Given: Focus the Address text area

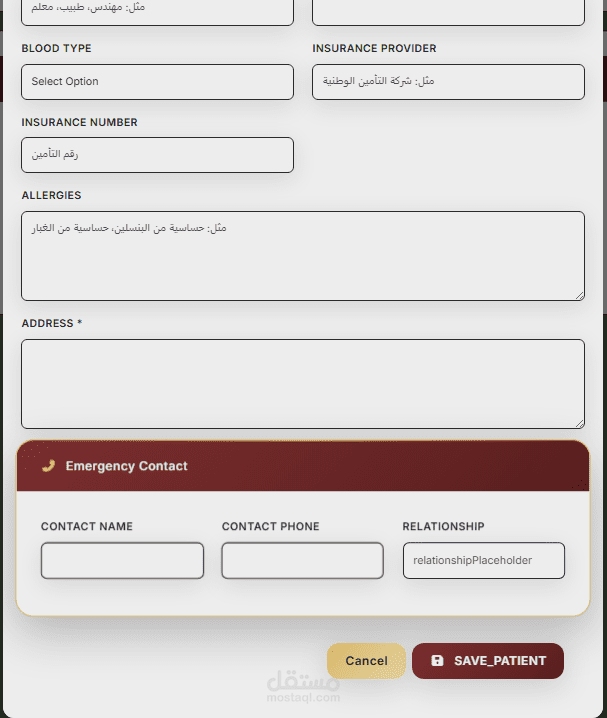Looking at the screenshot, I should (302, 384).
